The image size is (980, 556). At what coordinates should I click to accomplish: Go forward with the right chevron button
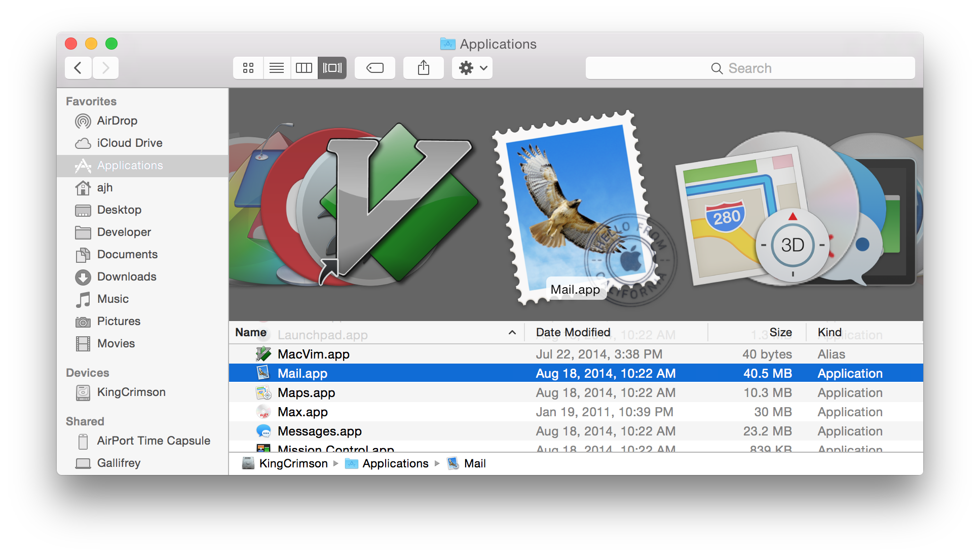click(x=105, y=68)
